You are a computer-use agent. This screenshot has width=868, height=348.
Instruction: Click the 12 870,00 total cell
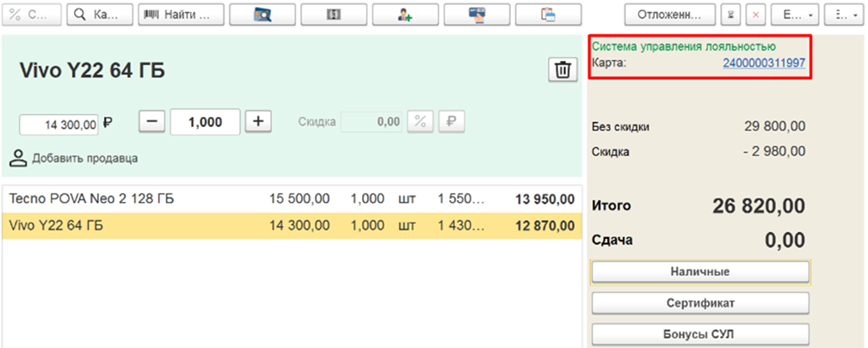545,226
